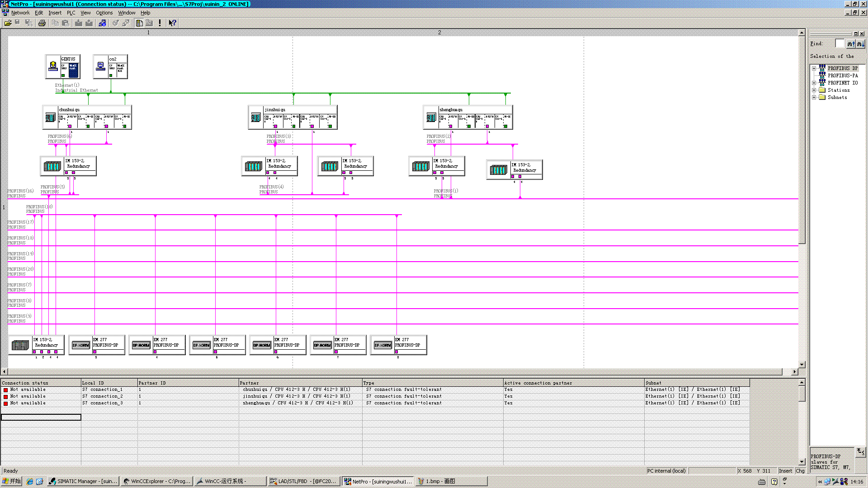Image resolution: width=868 pixels, height=488 pixels.
Task: Expand the PROFINET IO tree node
Action: click(x=814, y=83)
